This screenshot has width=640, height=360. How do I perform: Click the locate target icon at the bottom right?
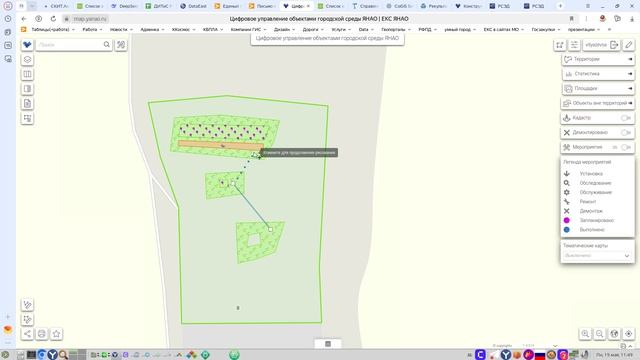[x=629, y=334]
